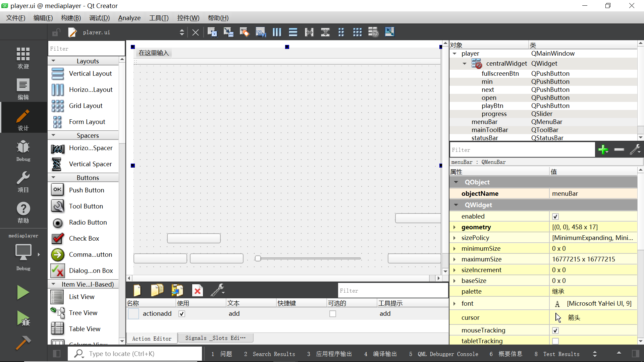
Task: Toggle actionadd checkable checkbox
Action: (333, 314)
